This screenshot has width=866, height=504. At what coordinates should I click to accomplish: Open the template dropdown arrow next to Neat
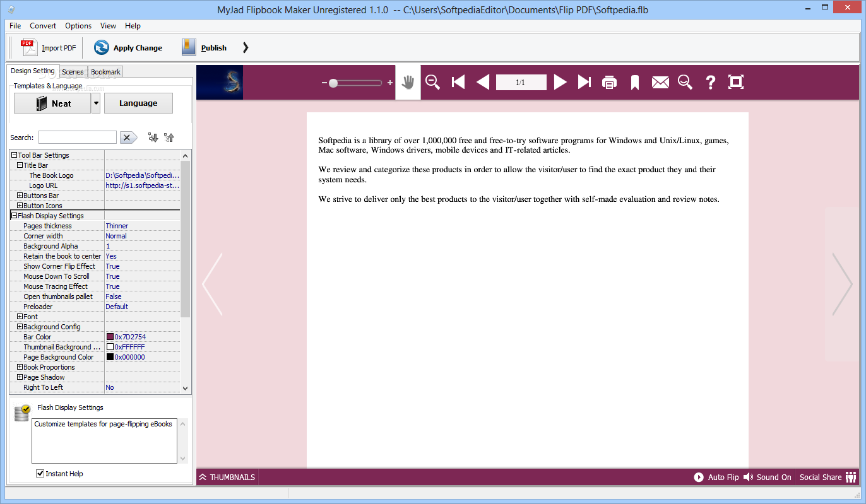[x=96, y=103]
